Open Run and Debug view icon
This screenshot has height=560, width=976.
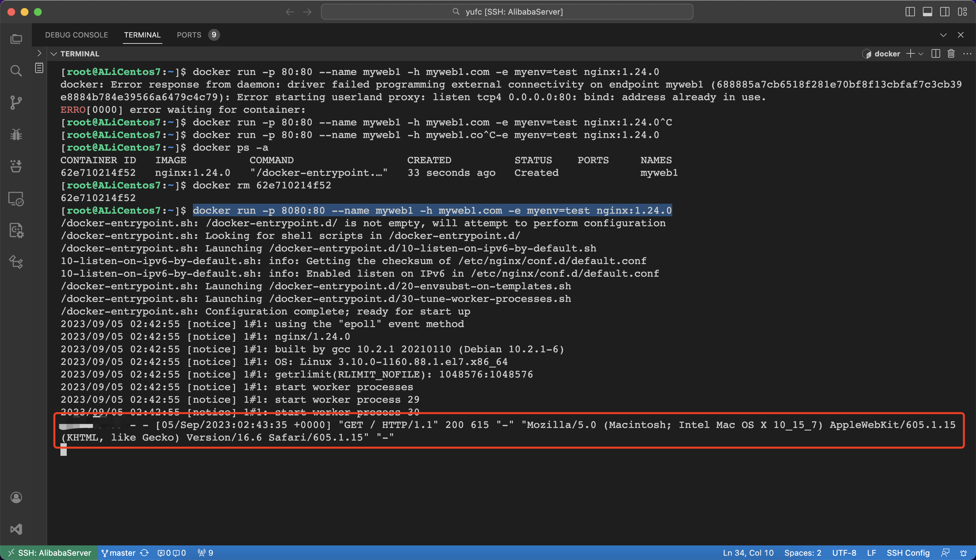click(x=16, y=135)
